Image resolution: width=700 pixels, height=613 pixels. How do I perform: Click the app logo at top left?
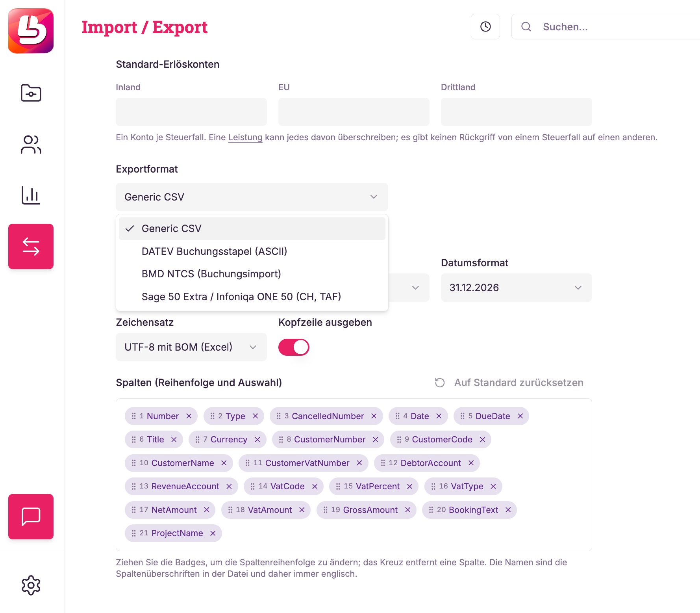31,31
